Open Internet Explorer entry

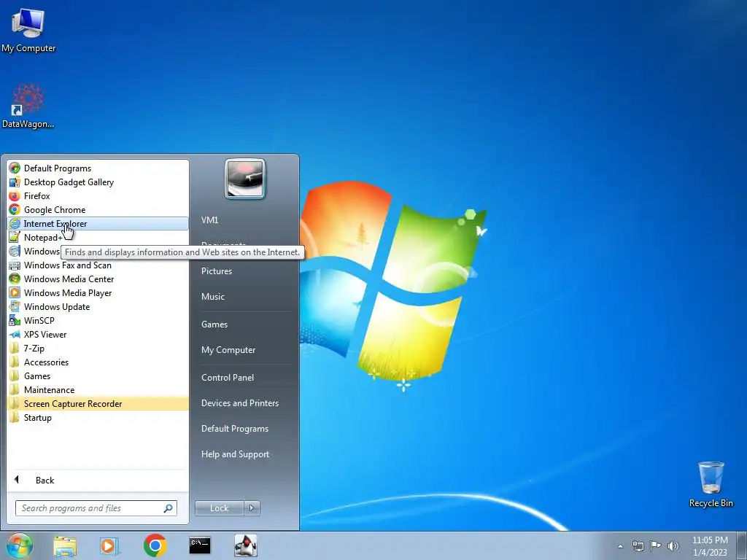pyautogui.click(x=98, y=223)
